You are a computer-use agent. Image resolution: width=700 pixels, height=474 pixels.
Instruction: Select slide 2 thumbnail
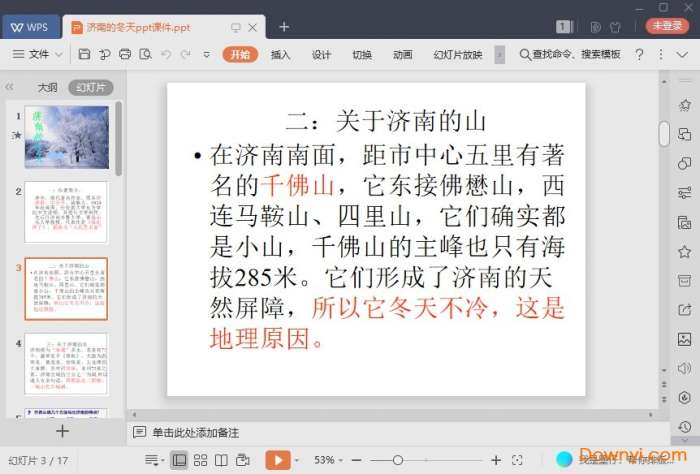pos(66,212)
